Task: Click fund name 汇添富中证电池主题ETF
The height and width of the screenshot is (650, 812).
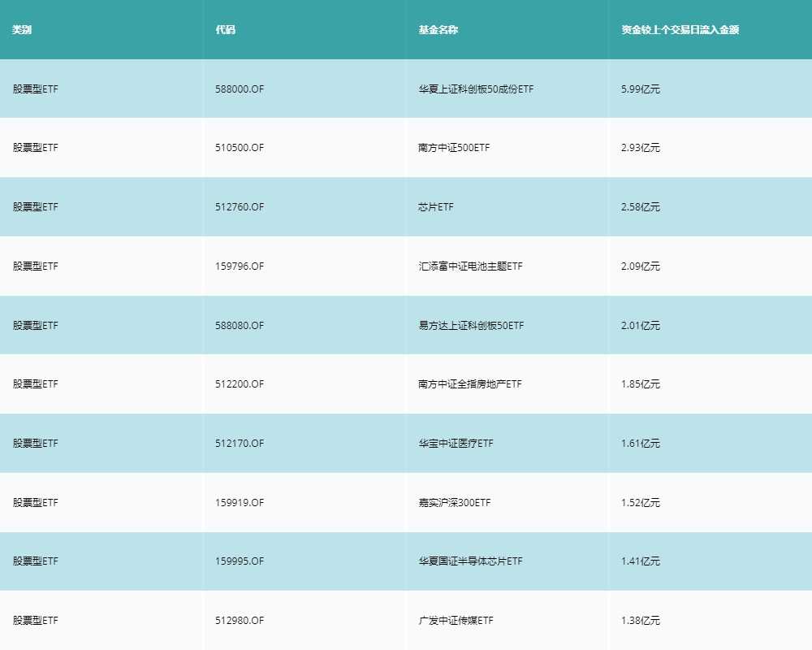Action: pos(471,266)
